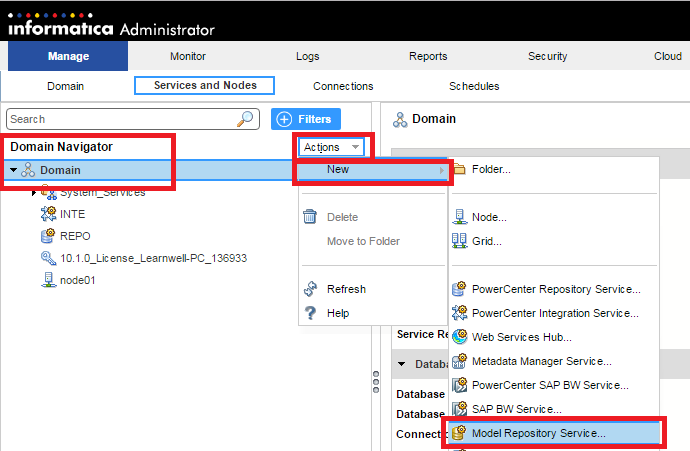Open the Connections subtab
The image size is (690, 451).
[x=343, y=86]
